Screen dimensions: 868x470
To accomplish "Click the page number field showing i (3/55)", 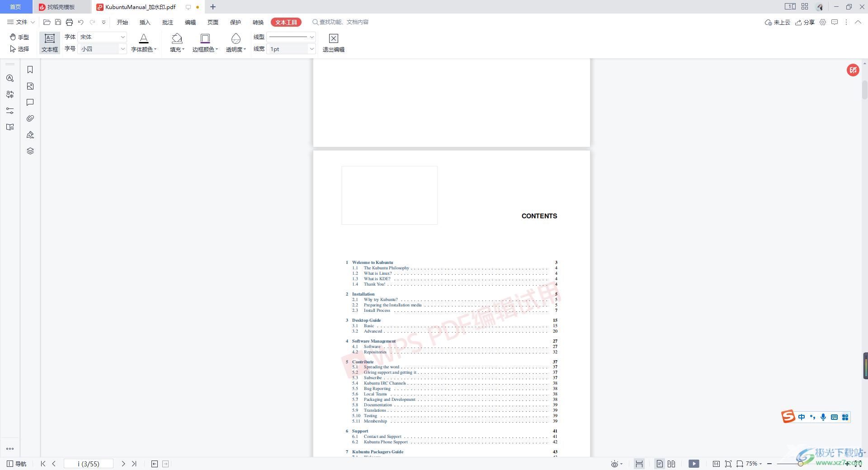I will click(x=89, y=464).
